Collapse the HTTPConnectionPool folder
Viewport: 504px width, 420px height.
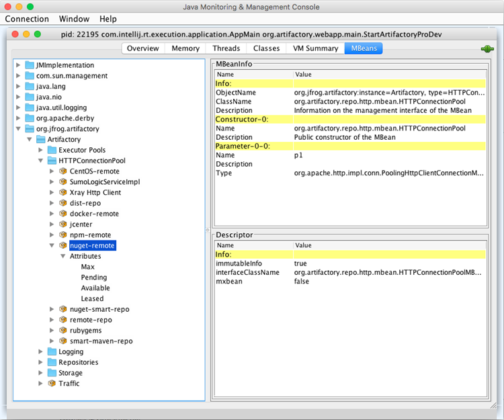(40, 161)
